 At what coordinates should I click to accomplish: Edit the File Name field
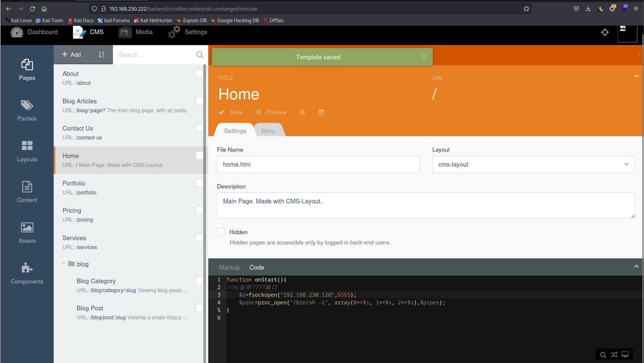(x=318, y=164)
